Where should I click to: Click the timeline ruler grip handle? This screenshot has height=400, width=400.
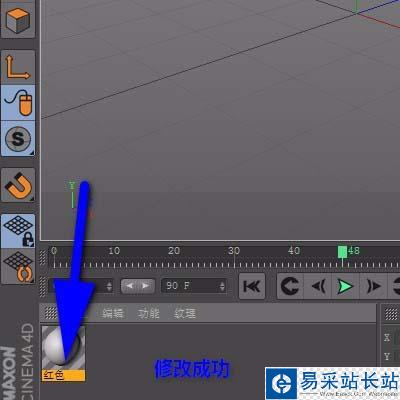tap(43, 257)
